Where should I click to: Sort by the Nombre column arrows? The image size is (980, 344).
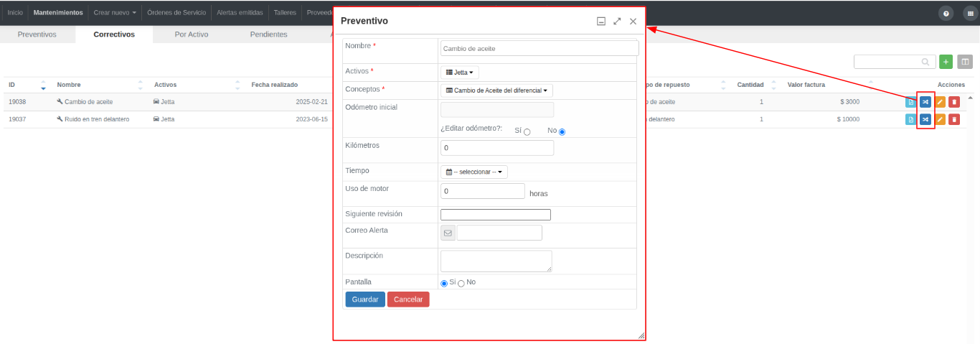pos(140,85)
